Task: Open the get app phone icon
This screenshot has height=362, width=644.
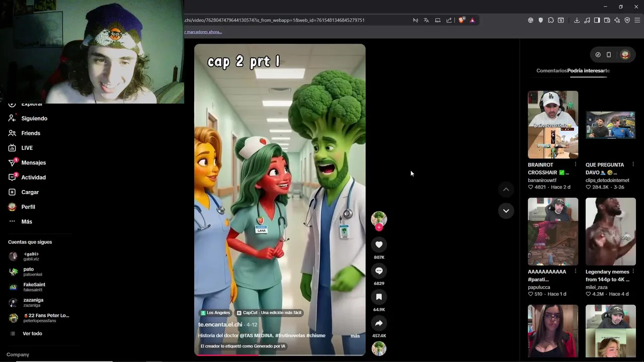Action: click(x=609, y=55)
